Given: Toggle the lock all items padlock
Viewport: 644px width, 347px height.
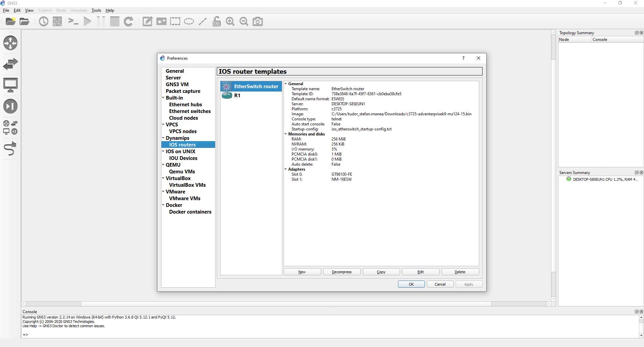Looking at the screenshot, I should [x=216, y=21].
